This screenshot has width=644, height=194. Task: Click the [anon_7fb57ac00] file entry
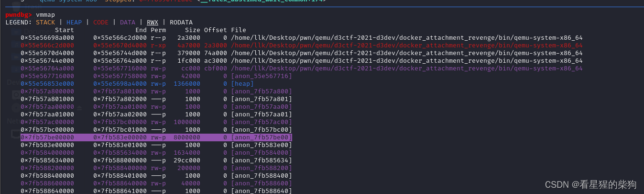point(262,122)
